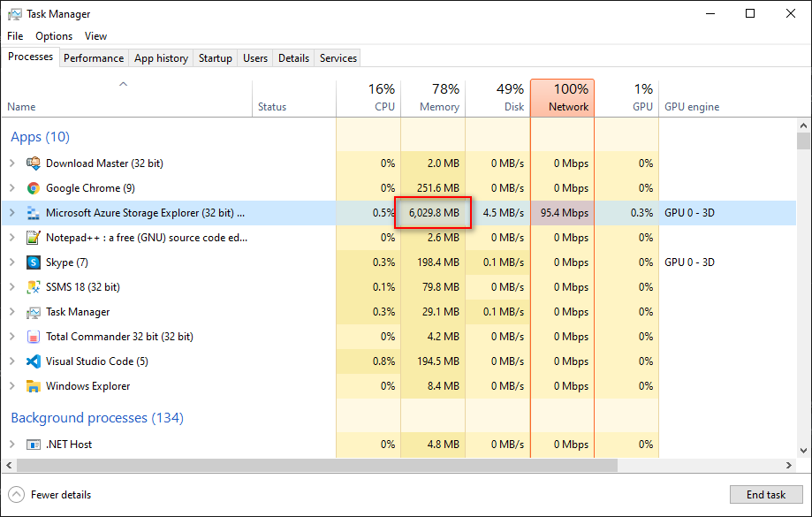The width and height of the screenshot is (812, 517).
Task: Open the Users tab
Action: click(255, 58)
